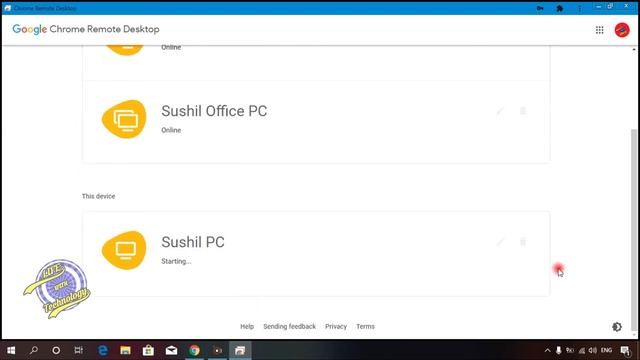The height and width of the screenshot is (360, 640).
Task: Open the extensions puzzle icon
Action: pos(560,8)
